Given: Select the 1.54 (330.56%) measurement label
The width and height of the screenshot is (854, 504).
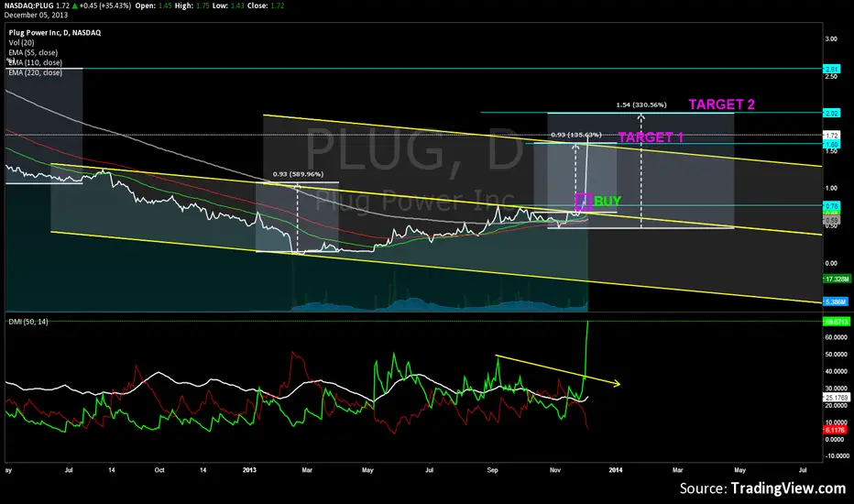Looking at the screenshot, I should (641, 104).
